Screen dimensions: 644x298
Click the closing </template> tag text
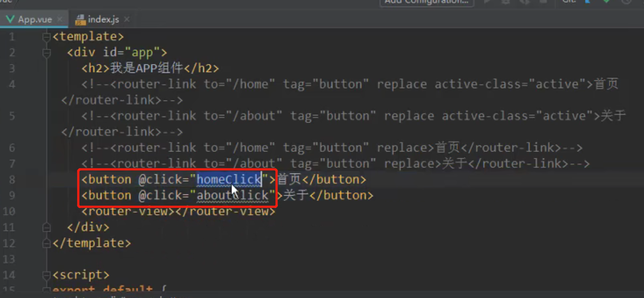point(92,243)
